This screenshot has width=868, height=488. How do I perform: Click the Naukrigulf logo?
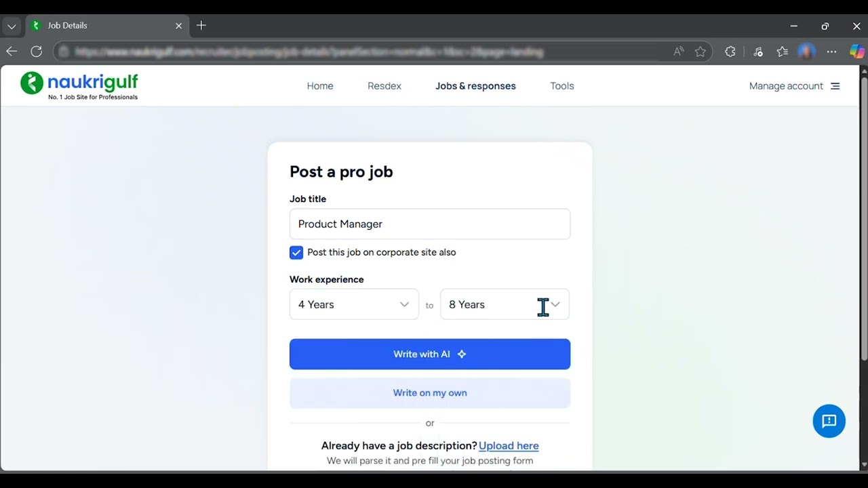point(79,85)
